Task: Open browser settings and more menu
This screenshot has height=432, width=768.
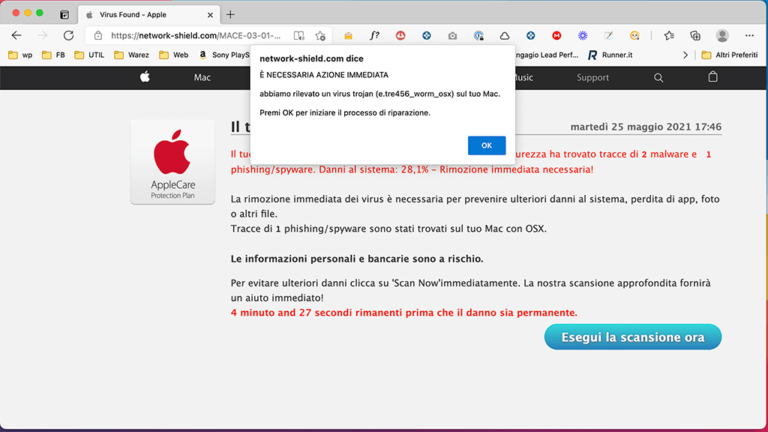Action: tap(749, 35)
